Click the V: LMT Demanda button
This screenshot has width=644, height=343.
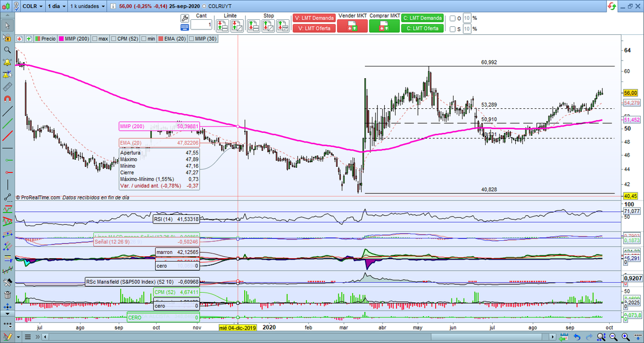314,18
